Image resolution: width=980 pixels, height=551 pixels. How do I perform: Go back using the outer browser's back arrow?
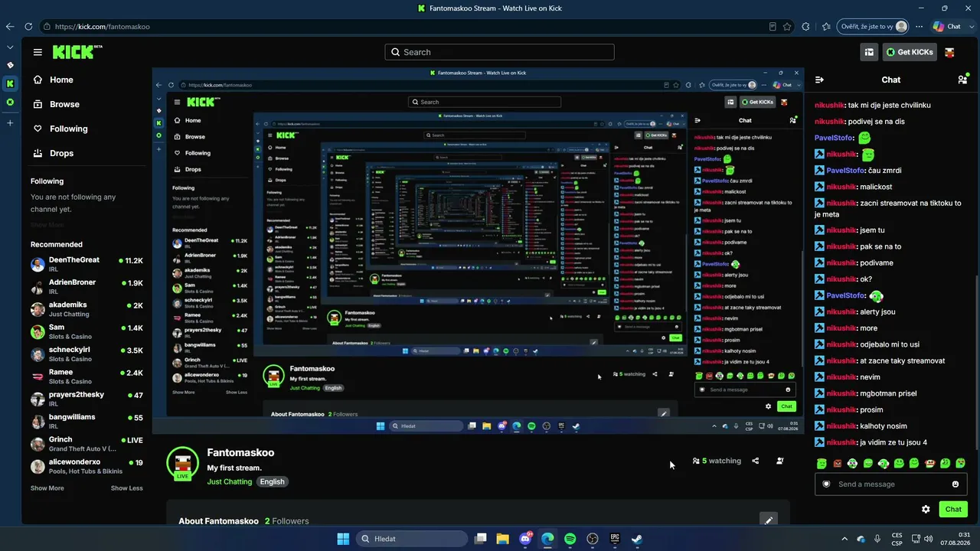coord(10,27)
